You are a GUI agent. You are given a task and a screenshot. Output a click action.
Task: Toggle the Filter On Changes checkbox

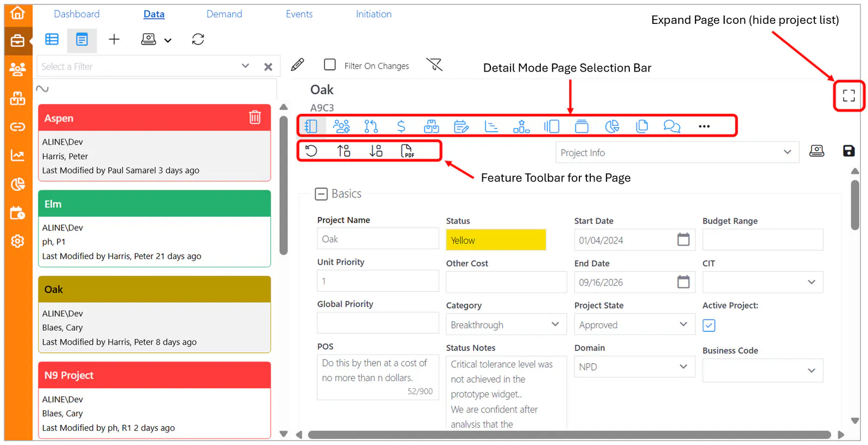tap(330, 65)
